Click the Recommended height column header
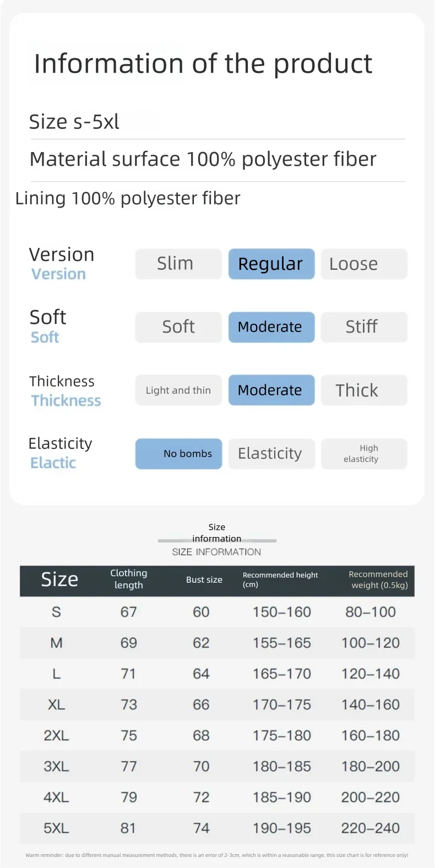This screenshot has height=868, width=435. point(280,579)
